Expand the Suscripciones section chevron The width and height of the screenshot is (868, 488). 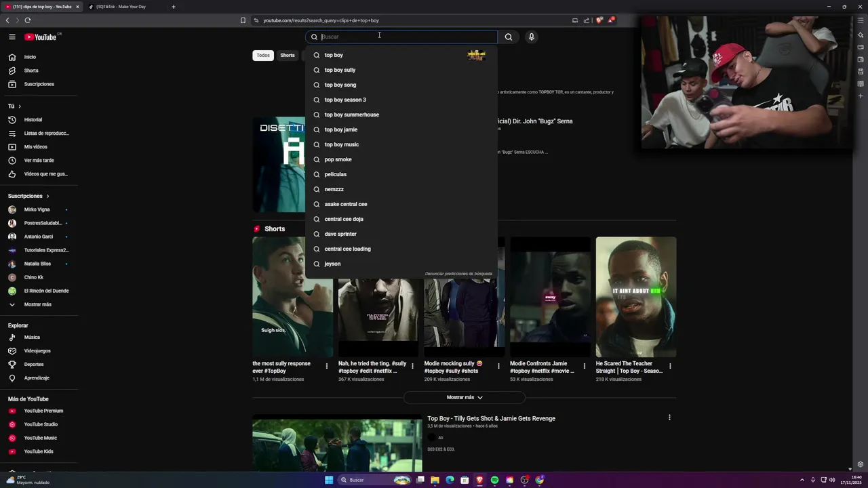(x=47, y=196)
